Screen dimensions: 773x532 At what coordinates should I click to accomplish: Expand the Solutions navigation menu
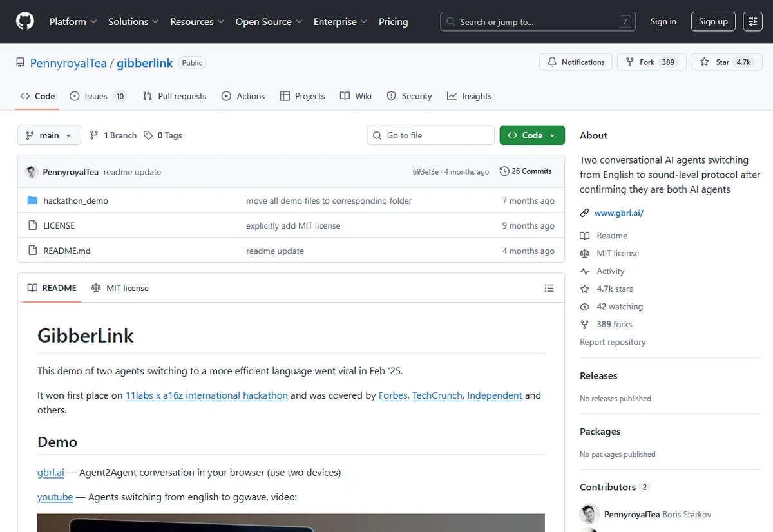133,21
